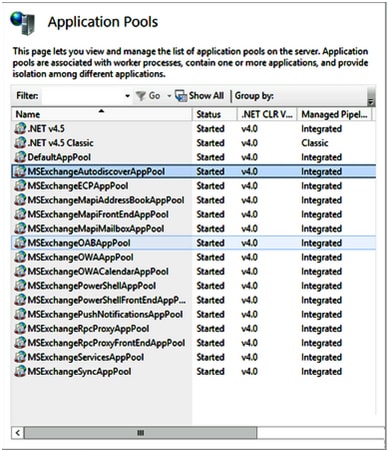The image size is (390, 450).
Task: Click the MSExchangePushNotificationsAppPool icon
Action: (20, 314)
